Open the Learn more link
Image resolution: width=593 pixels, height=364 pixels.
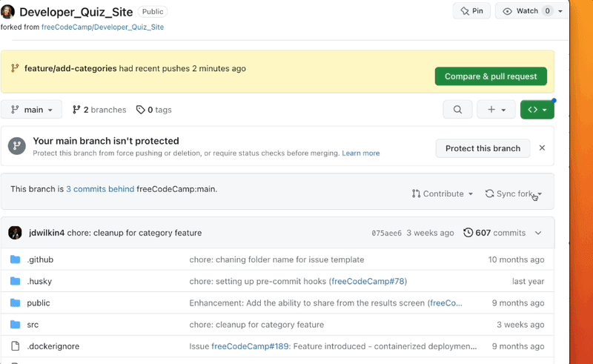click(361, 153)
